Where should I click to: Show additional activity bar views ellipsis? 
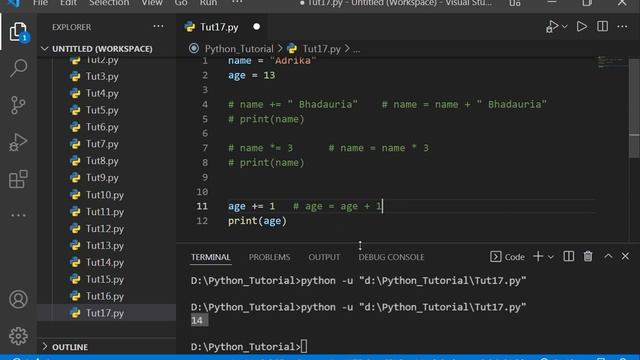(18, 215)
